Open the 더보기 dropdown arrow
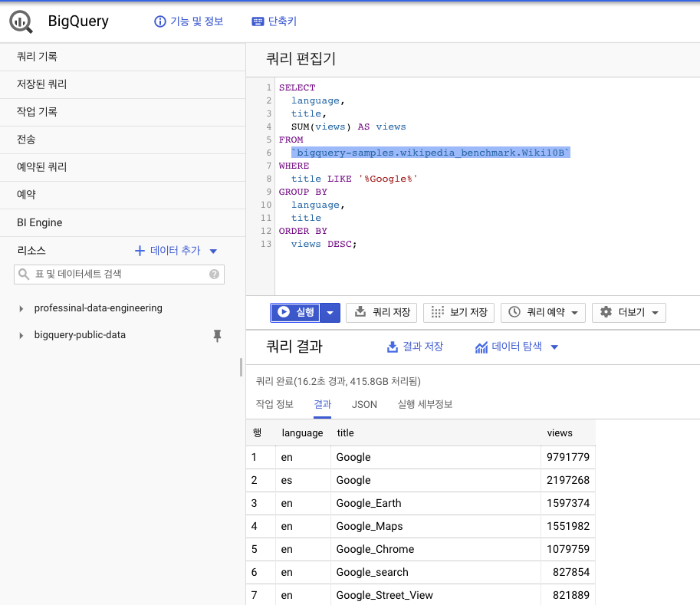This screenshot has height=605, width=700. [x=655, y=313]
